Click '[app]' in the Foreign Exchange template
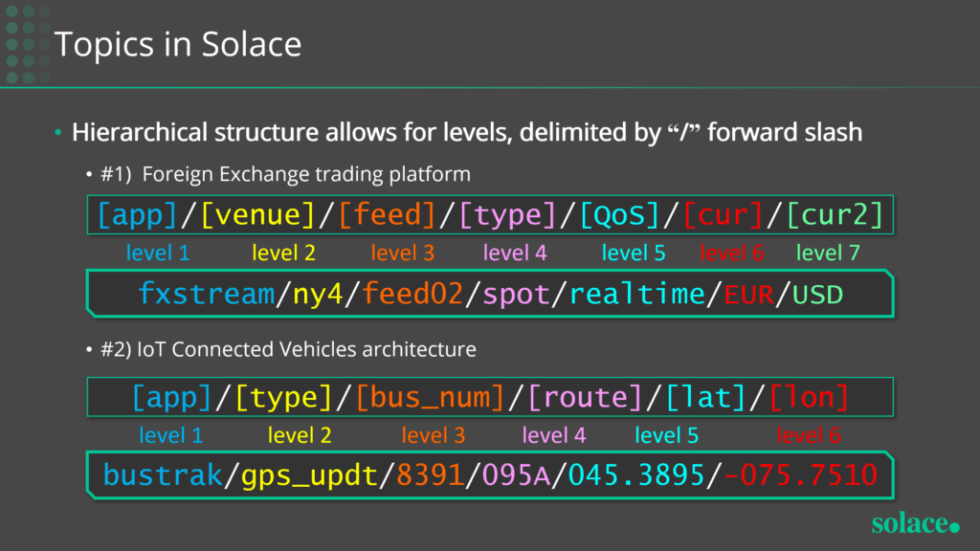The height and width of the screenshot is (551, 980). point(138,215)
